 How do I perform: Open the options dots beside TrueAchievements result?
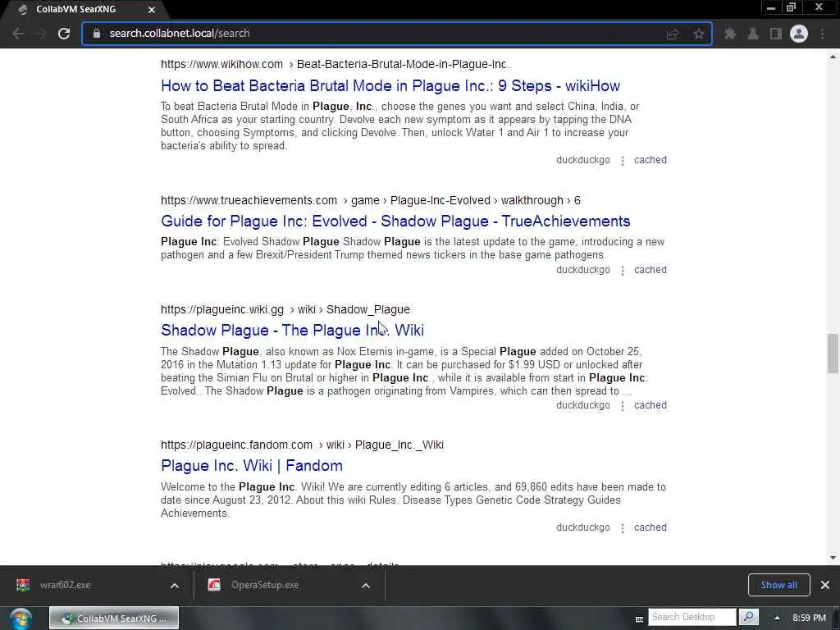tap(623, 271)
